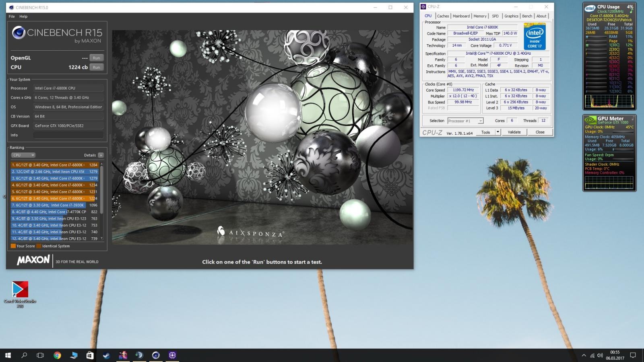644x362 pixels.
Task: Click the Cinebench R15 logo sphere
Action: click(x=19, y=33)
